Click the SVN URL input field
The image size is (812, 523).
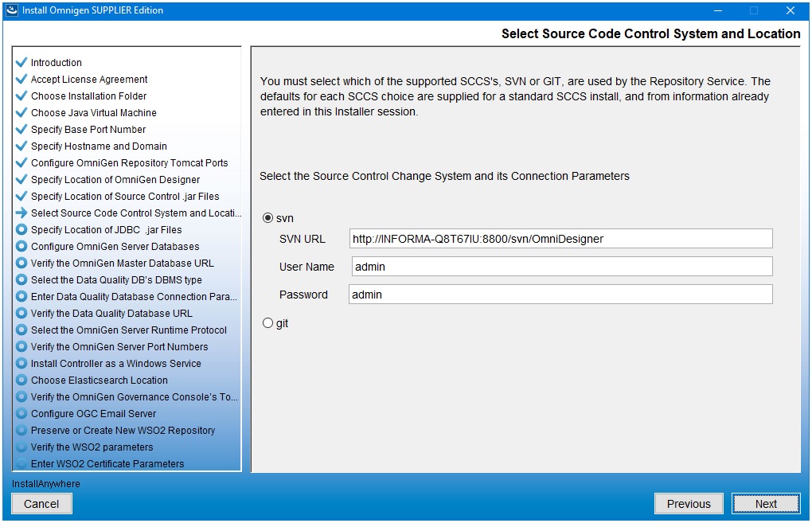click(x=561, y=239)
